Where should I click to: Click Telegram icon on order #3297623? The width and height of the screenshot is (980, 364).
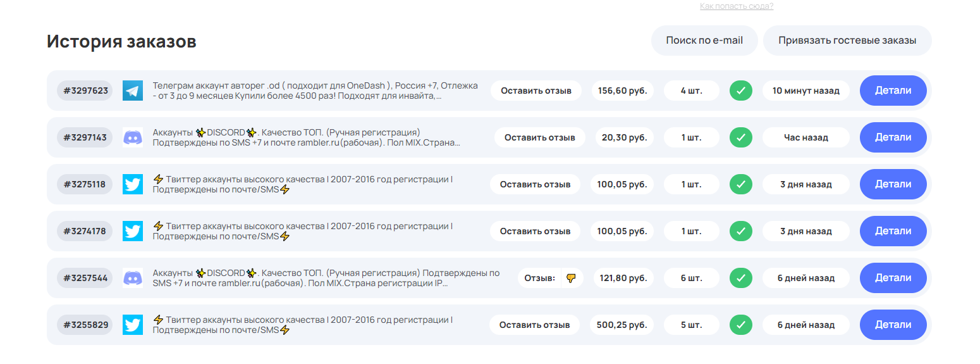[133, 91]
